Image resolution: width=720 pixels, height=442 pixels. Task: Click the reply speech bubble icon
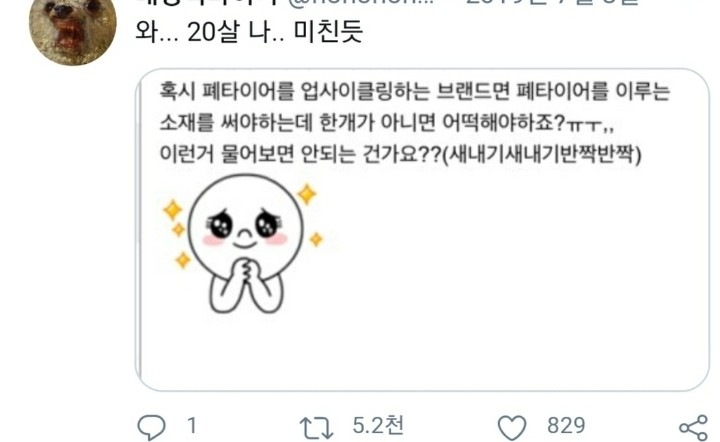point(151,427)
